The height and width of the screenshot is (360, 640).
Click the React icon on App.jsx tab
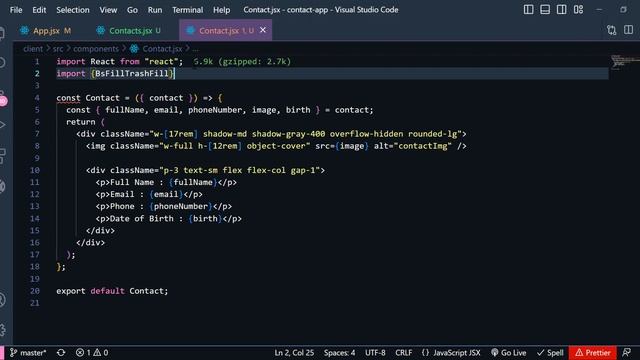(24, 30)
